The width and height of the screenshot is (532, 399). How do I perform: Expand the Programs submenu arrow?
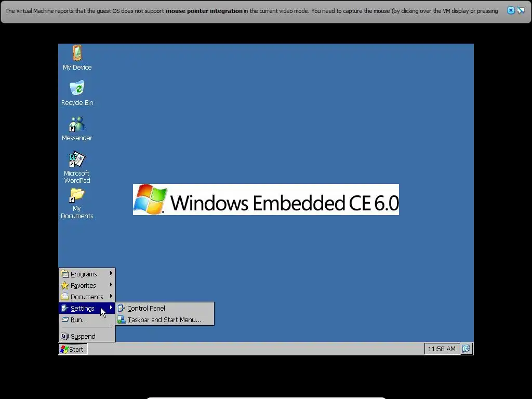[111, 273]
